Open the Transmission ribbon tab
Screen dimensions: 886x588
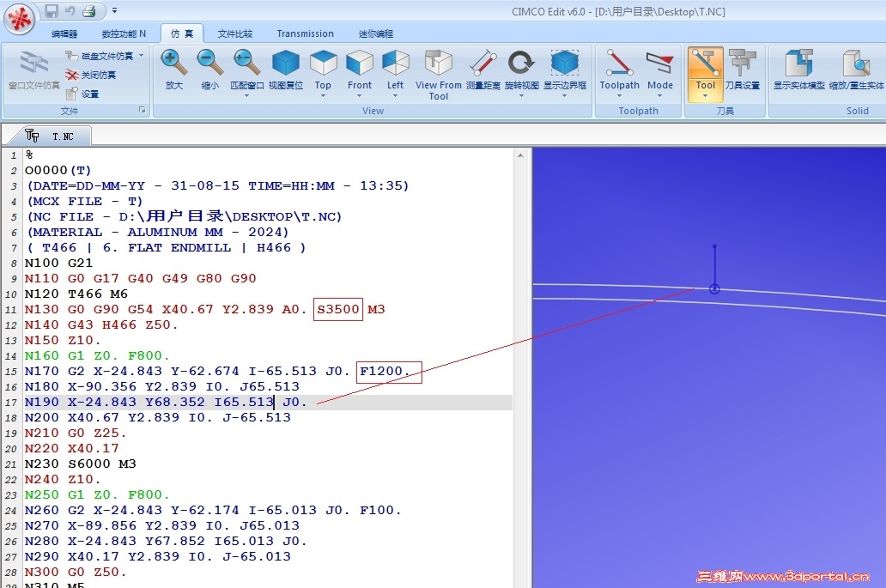pyautogui.click(x=305, y=33)
